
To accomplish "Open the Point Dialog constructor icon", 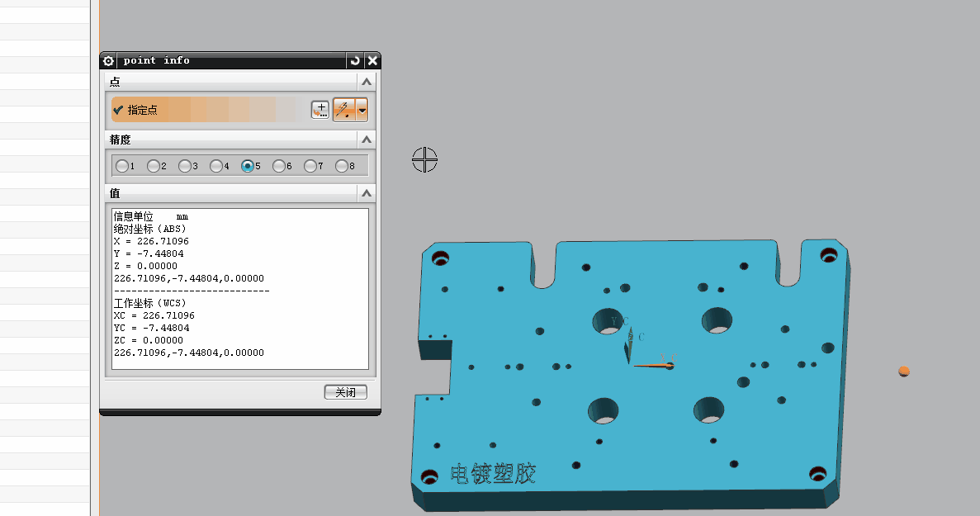I will coord(320,109).
